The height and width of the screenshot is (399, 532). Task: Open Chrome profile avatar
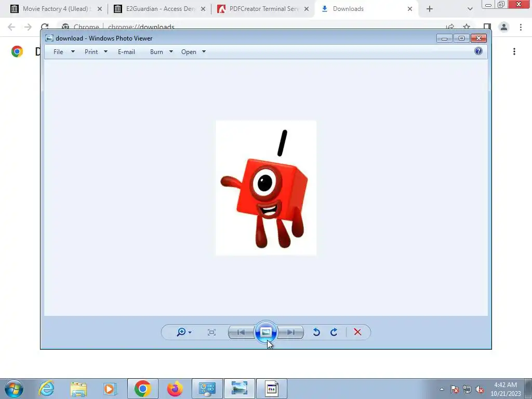point(504,27)
